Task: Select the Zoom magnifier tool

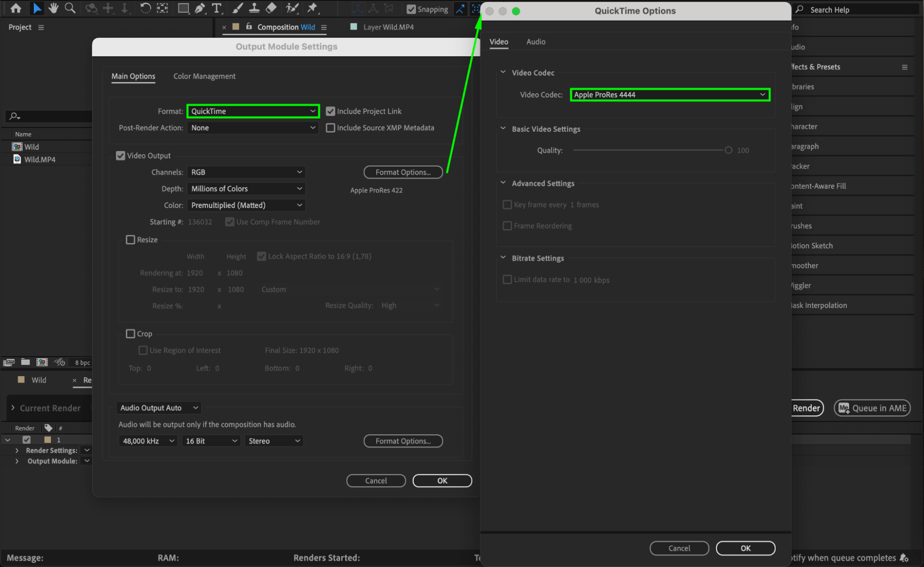Action: (x=70, y=8)
